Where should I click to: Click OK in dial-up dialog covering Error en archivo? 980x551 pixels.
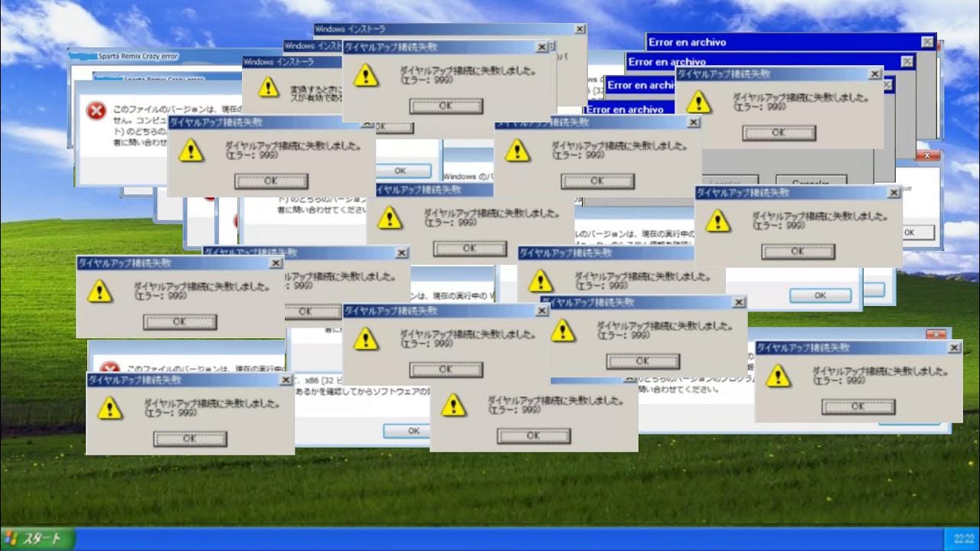point(779,132)
